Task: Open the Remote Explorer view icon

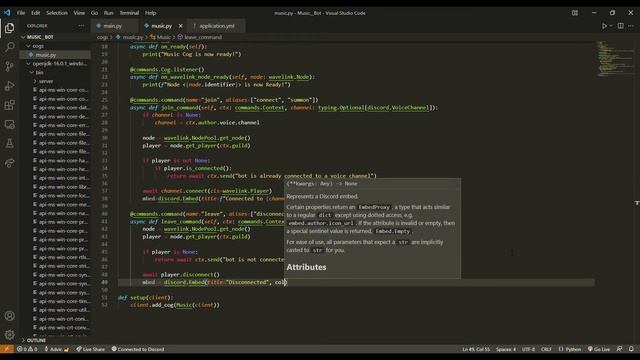Action: coord(9,124)
